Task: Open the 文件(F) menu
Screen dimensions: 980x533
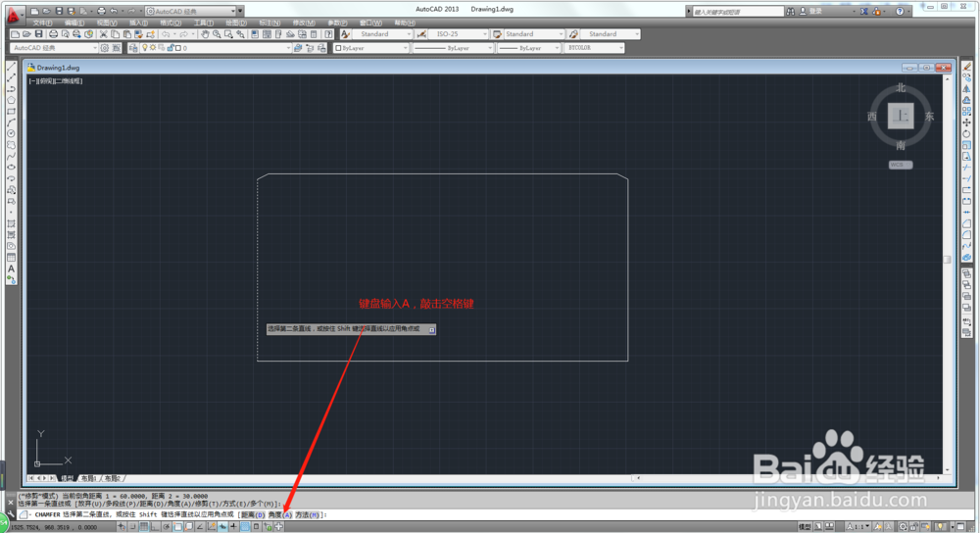Action: pos(42,24)
